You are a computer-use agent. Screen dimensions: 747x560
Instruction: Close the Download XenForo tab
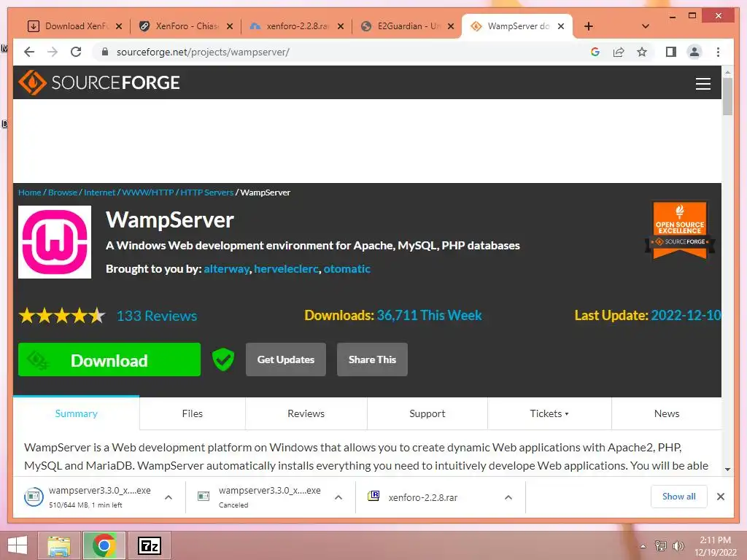tap(119, 26)
